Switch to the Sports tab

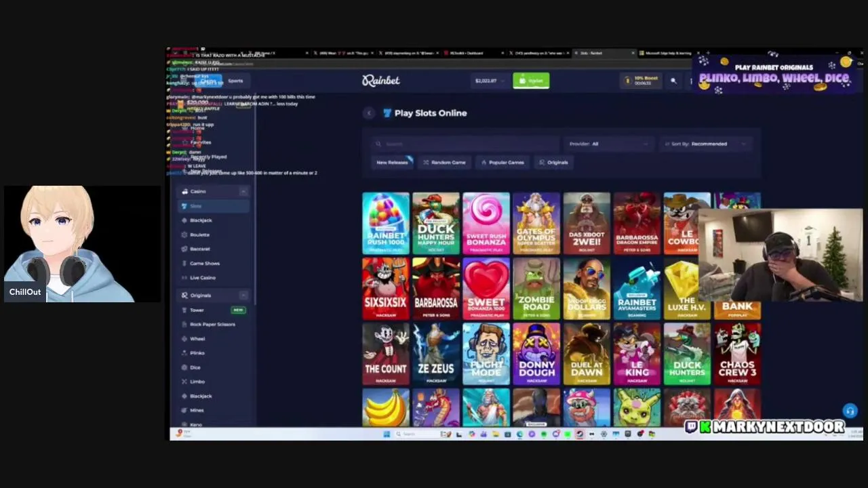(x=235, y=81)
